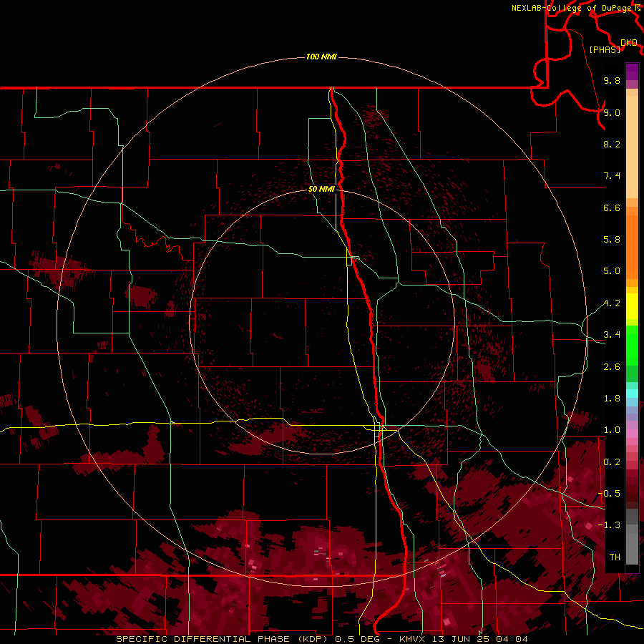This screenshot has width=644, height=644.
Task: Select the 9.0 value on the color scale
Action: 612,112
